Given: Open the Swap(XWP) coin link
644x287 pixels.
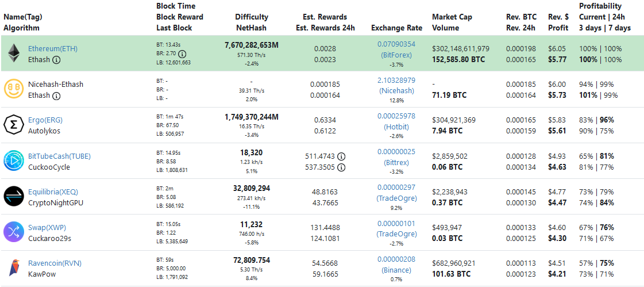Looking at the screenshot, I should click(x=47, y=228).
